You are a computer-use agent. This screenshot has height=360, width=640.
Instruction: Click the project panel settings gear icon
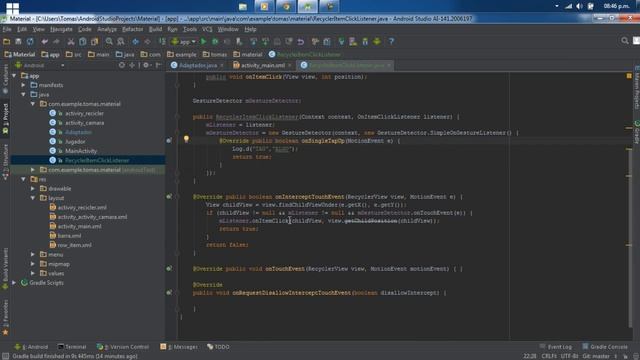coord(146,65)
